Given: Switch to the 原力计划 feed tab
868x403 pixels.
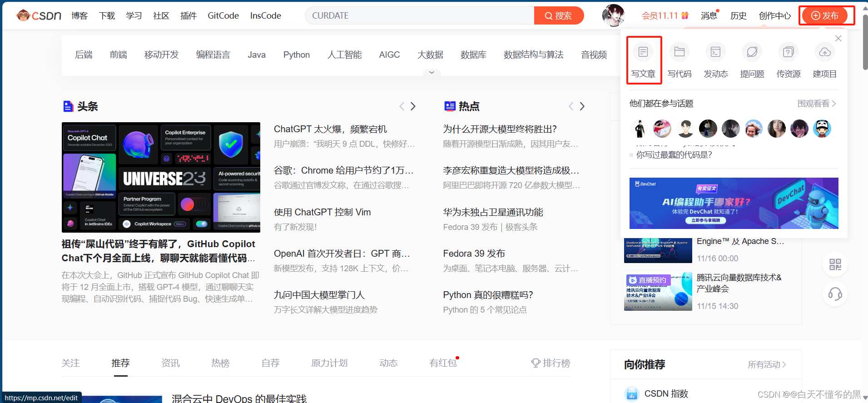Looking at the screenshot, I should tap(329, 363).
